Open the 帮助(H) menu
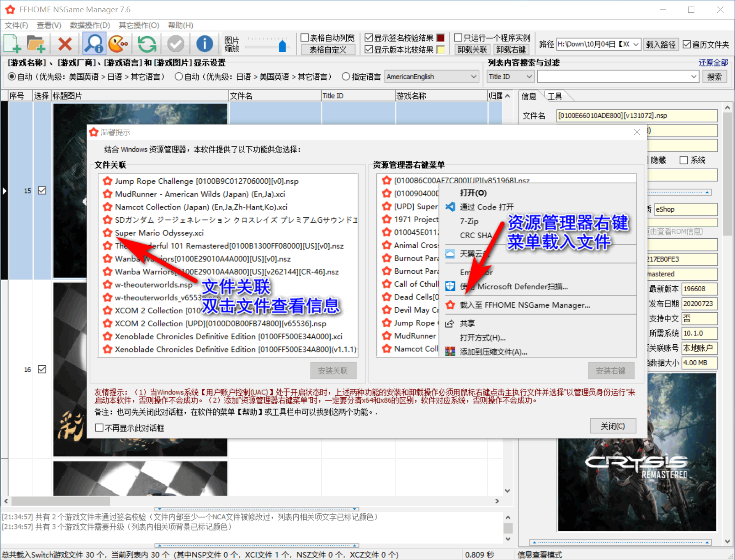This screenshot has height=560, width=735. pos(180,25)
